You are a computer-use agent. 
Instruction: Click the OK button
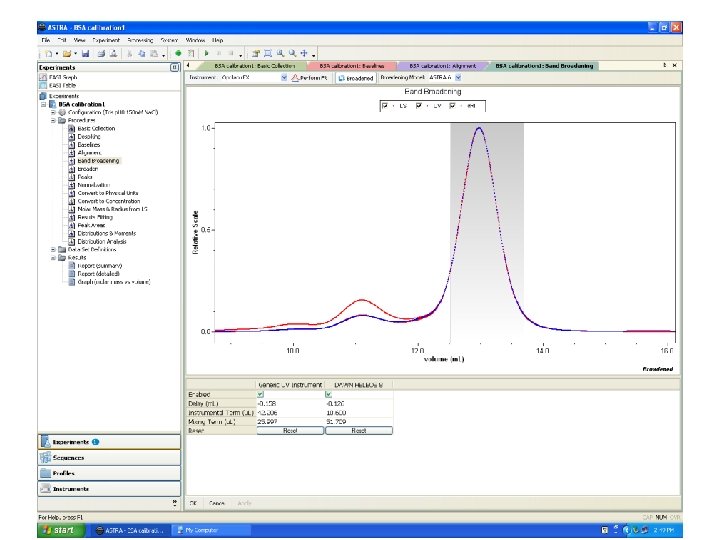point(193,503)
